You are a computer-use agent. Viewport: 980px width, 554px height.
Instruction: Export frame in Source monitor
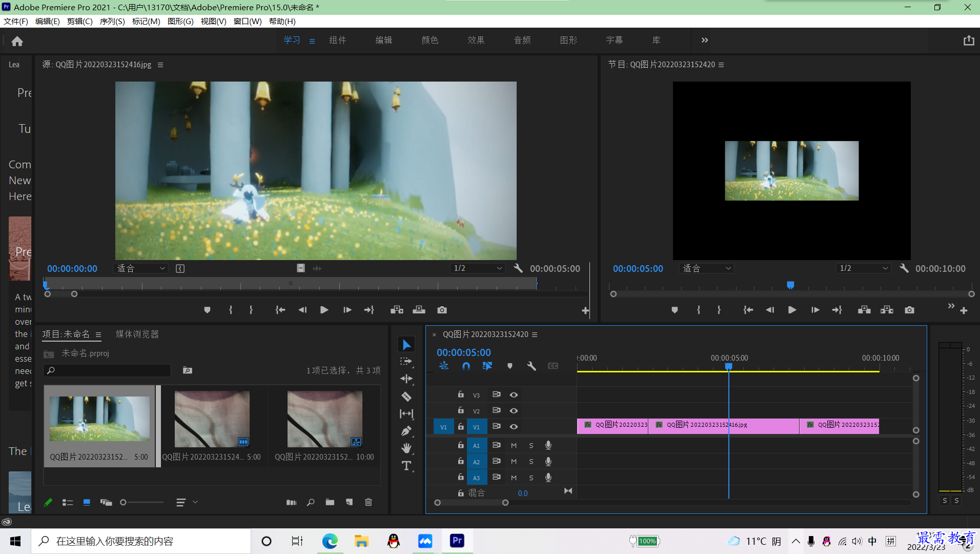point(442,310)
